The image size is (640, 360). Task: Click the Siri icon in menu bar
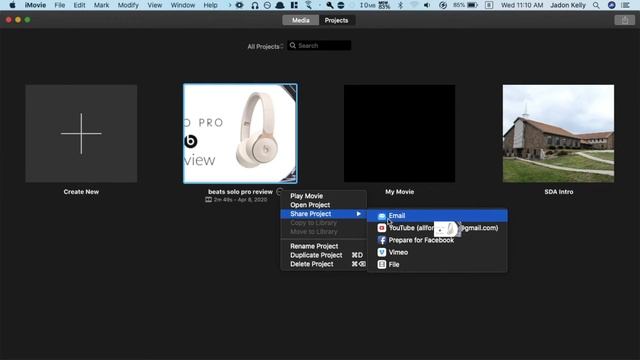611,5
